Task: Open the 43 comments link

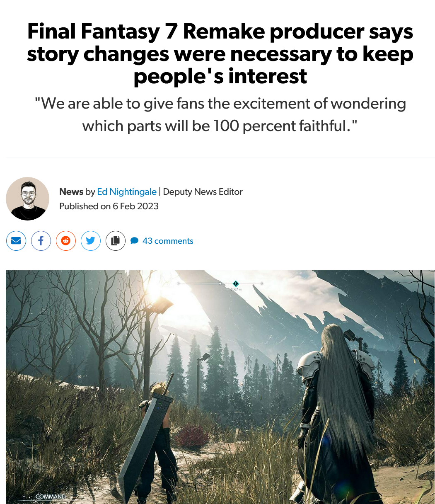Action: pyautogui.click(x=168, y=241)
